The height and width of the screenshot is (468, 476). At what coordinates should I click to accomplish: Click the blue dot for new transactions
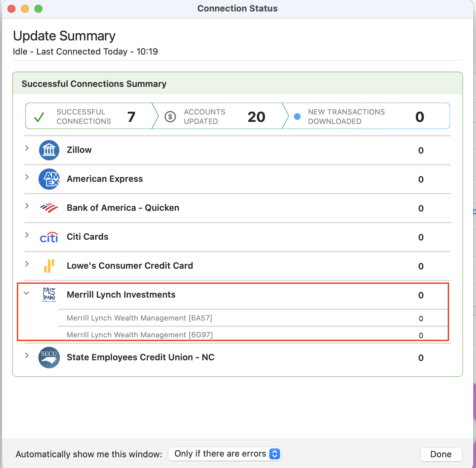[297, 116]
